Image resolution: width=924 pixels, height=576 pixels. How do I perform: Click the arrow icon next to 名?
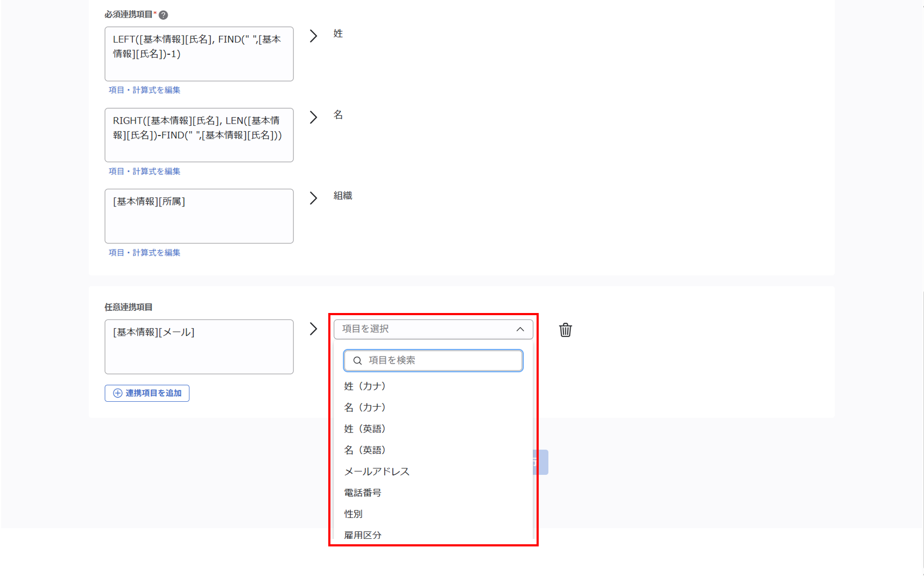click(x=313, y=117)
